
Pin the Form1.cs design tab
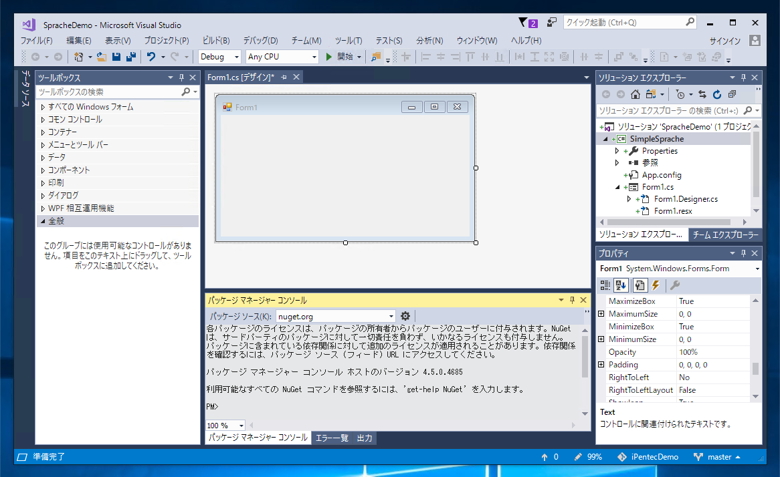pyautogui.click(x=284, y=77)
